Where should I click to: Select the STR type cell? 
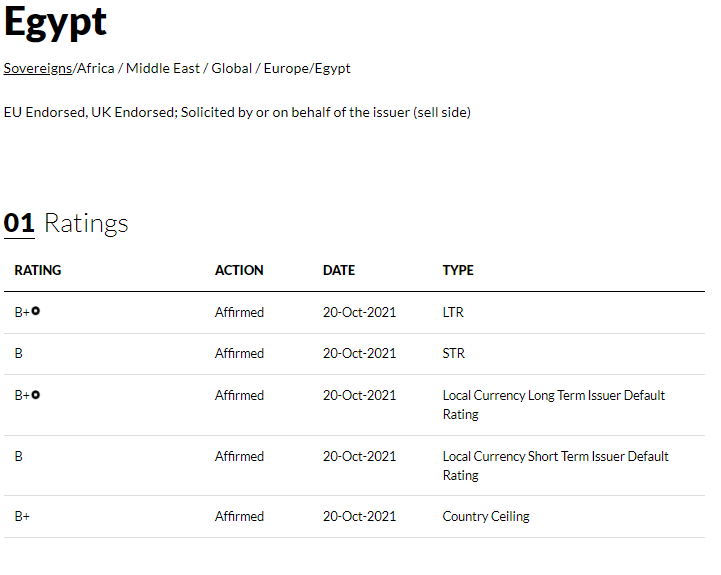click(x=453, y=353)
